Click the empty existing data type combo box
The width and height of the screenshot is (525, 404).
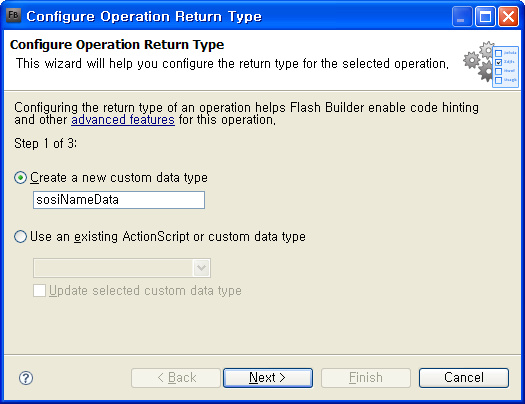pyautogui.click(x=122, y=268)
